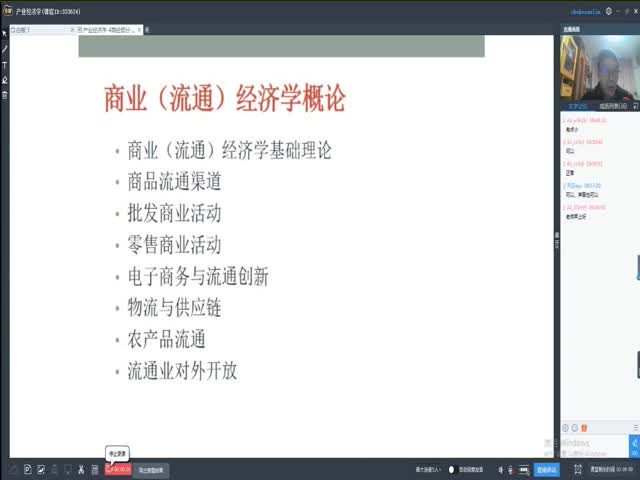Screen dimensions: 640x480
Task: Click the gray button next to recording
Action: coord(151,470)
